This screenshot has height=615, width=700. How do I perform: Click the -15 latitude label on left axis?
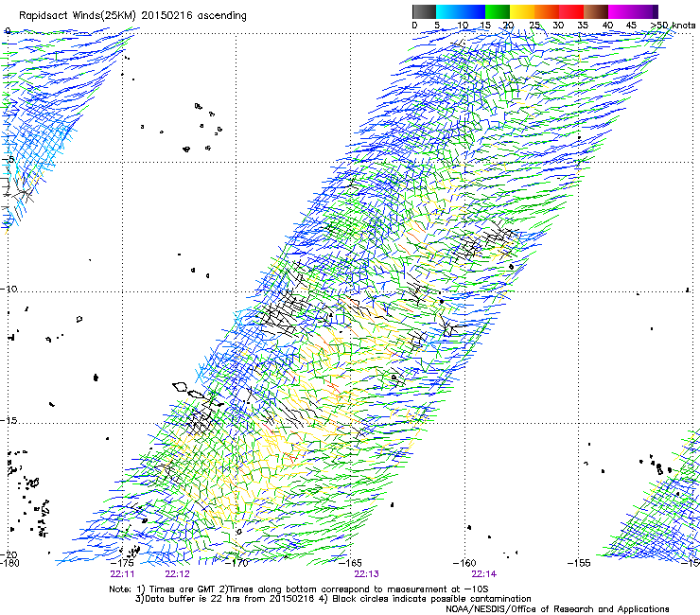click(9, 421)
